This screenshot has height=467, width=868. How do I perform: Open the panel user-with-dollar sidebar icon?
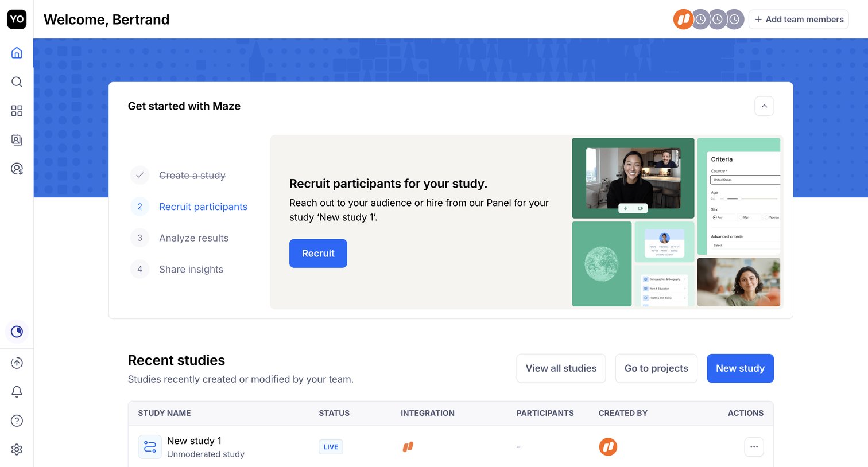click(17, 169)
